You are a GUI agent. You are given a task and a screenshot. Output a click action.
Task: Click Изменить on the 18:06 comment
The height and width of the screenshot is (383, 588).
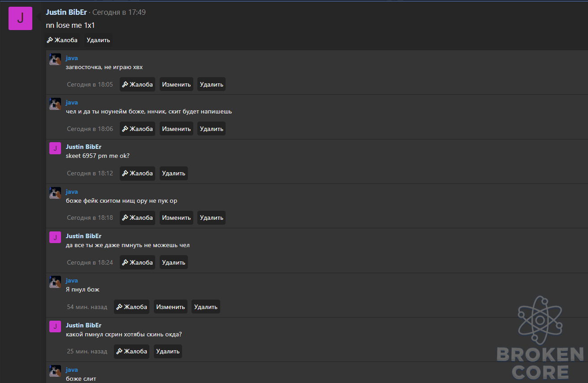tap(176, 129)
